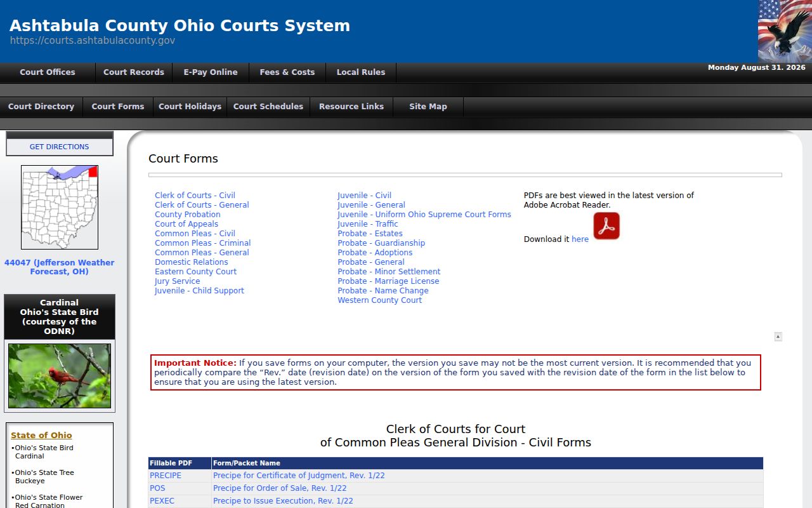The image size is (812, 508).
Task: Open Precipe to Issue Execution form
Action: tap(283, 501)
